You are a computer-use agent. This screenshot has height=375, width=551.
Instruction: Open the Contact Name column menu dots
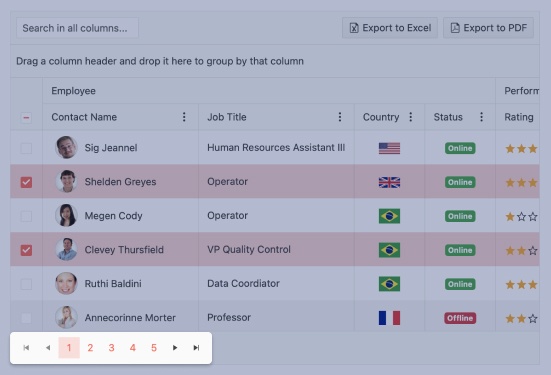[x=184, y=117]
